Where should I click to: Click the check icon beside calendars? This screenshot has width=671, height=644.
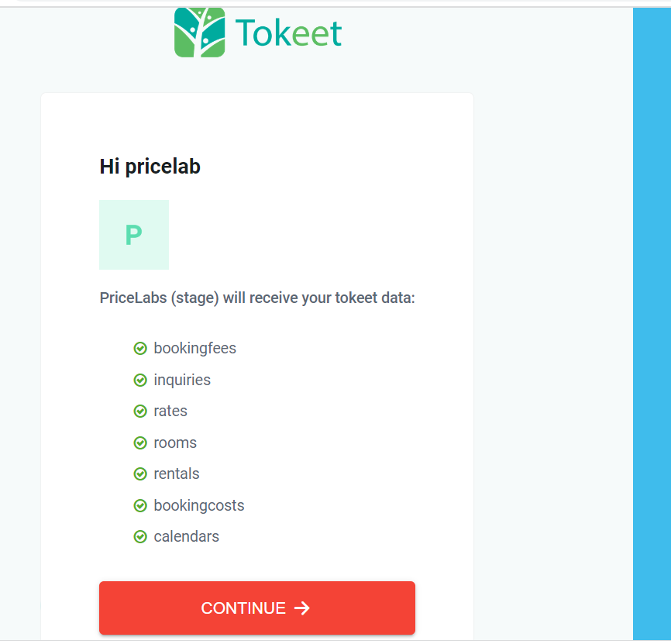point(140,536)
